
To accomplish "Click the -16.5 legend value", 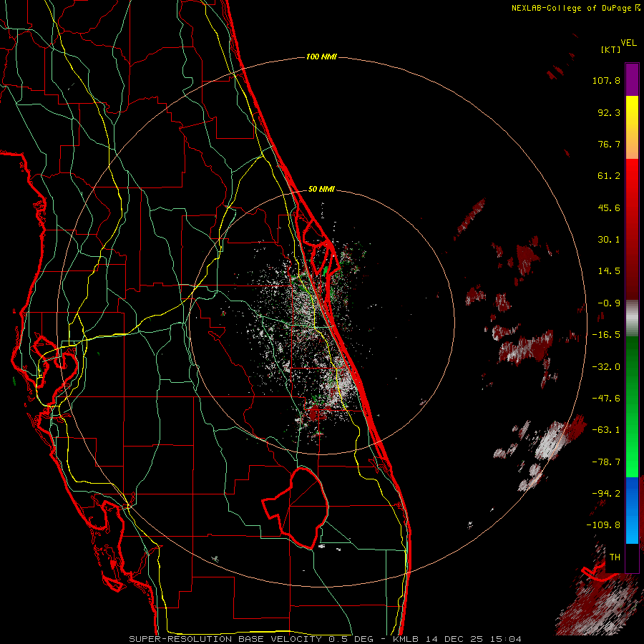I will tap(606, 335).
